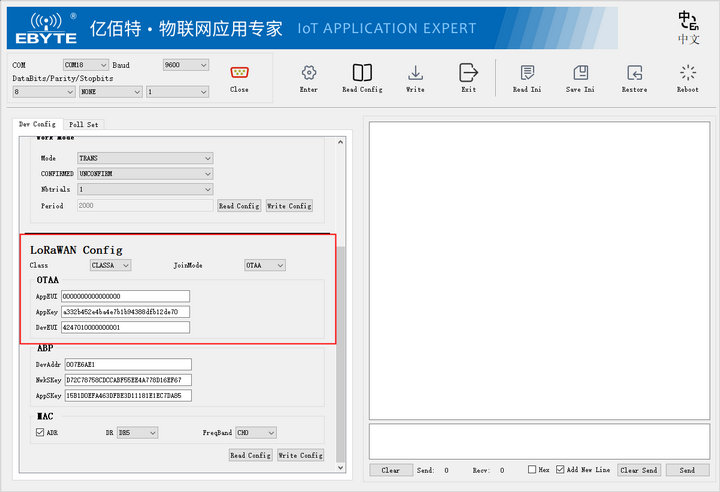The image size is (720, 492).
Task: Expand the JoinMode OTAA dropdown
Action: click(x=265, y=265)
